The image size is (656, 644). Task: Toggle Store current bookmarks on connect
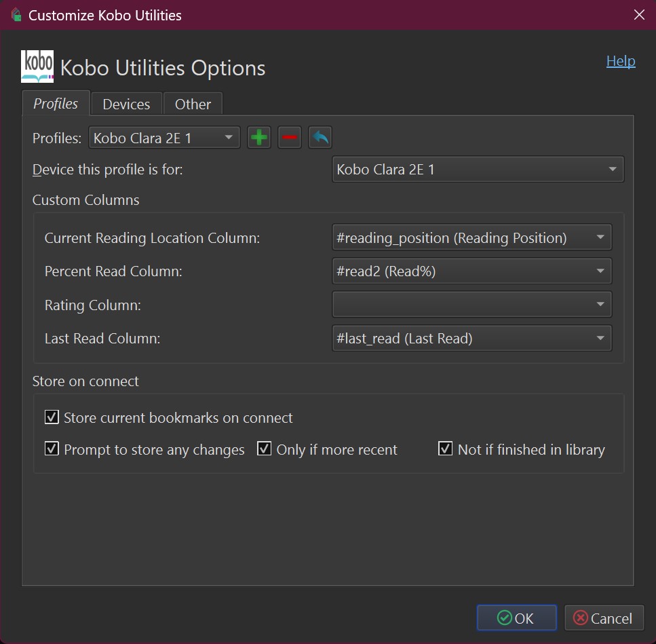(x=52, y=417)
